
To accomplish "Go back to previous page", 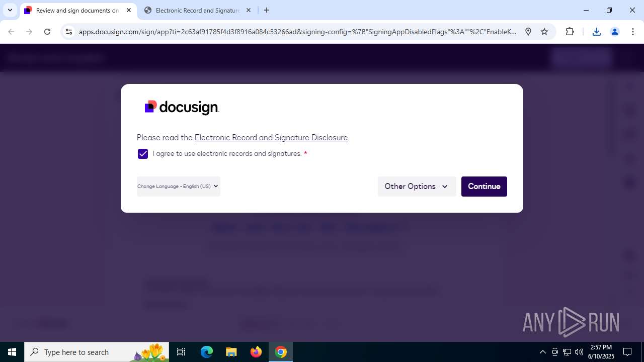I will [11, 32].
